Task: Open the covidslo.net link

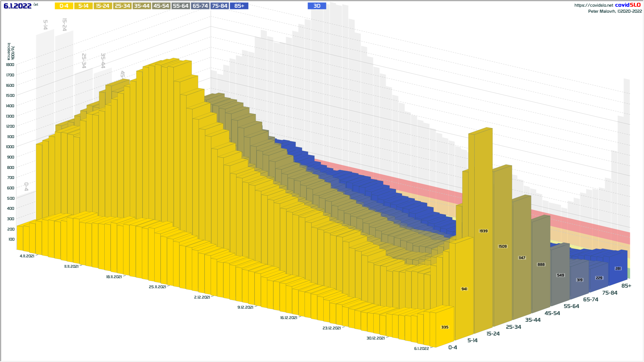Action: (x=593, y=5)
